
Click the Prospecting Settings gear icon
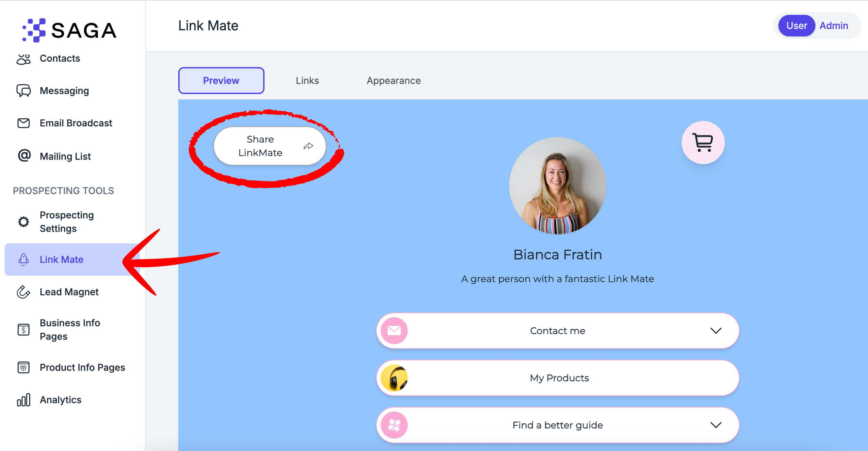[x=24, y=222]
